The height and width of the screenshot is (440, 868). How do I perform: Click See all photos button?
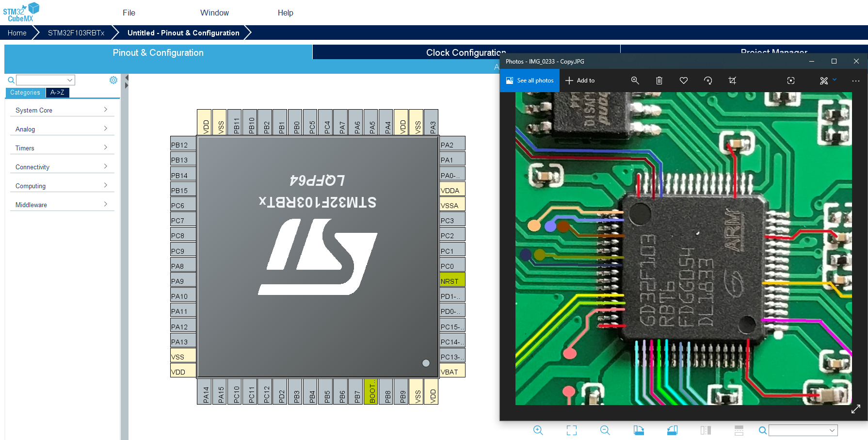pyautogui.click(x=530, y=81)
